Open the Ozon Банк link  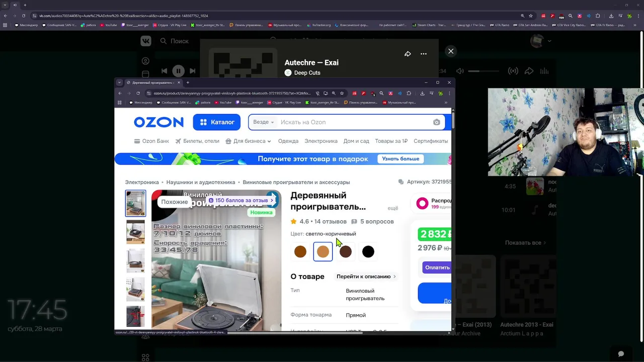point(151,141)
